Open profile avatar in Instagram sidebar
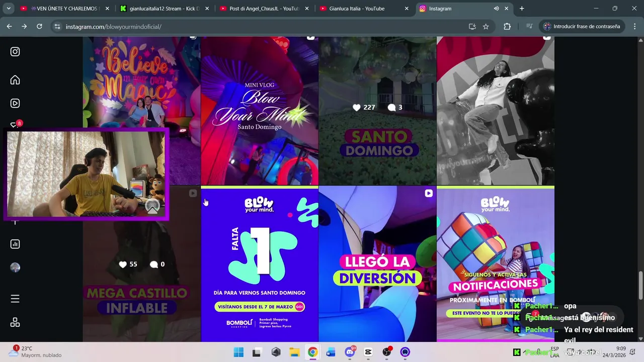644x362 pixels. (15, 267)
